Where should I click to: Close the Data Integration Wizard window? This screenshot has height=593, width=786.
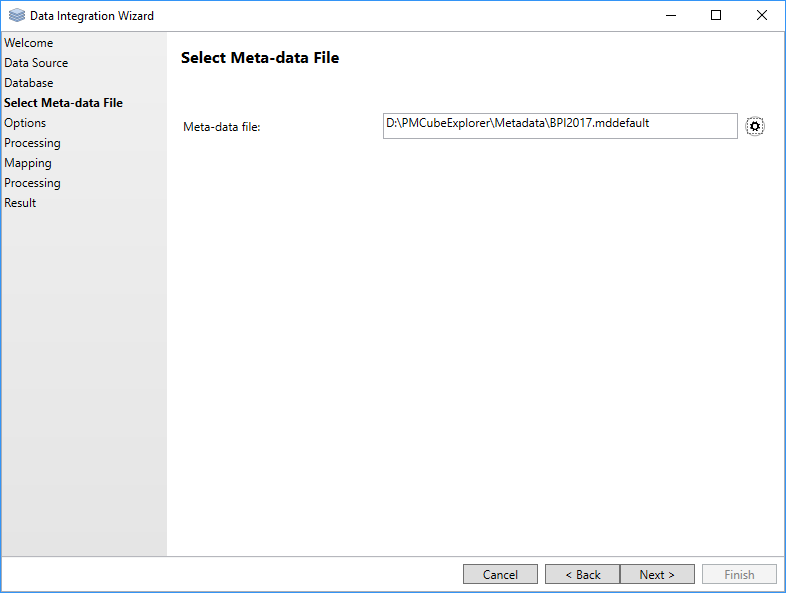click(x=762, y=16)
